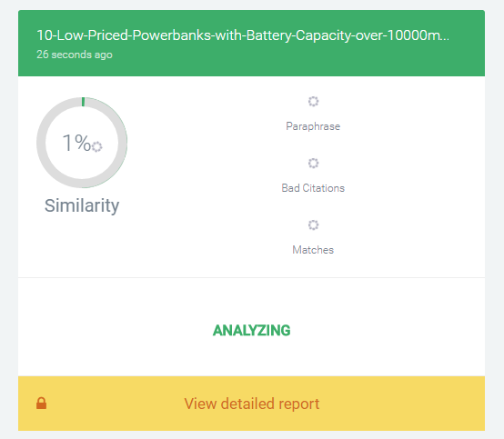Click the loading spinner above Paraphrase

[x=313, y=102]
